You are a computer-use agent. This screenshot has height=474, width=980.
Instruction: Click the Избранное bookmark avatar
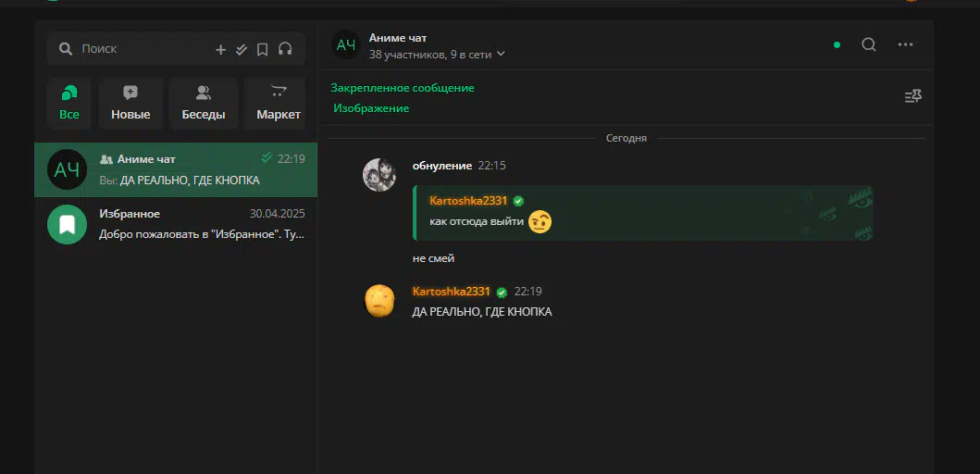[x=67, y=224]
